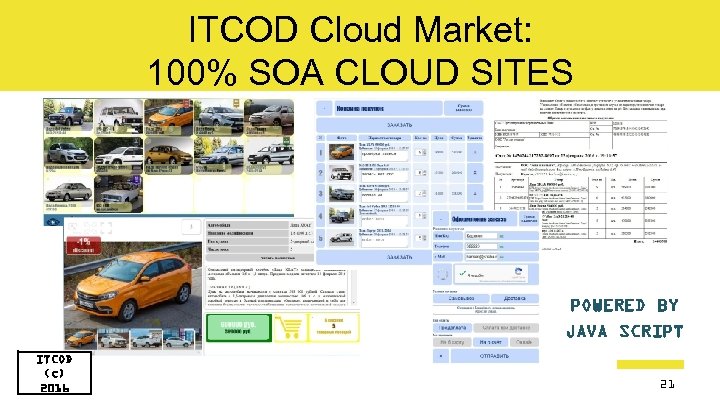Click the top ЗАКАЗАТЬ button in cart
The image size is (720, 405).
tap(399, 125)
